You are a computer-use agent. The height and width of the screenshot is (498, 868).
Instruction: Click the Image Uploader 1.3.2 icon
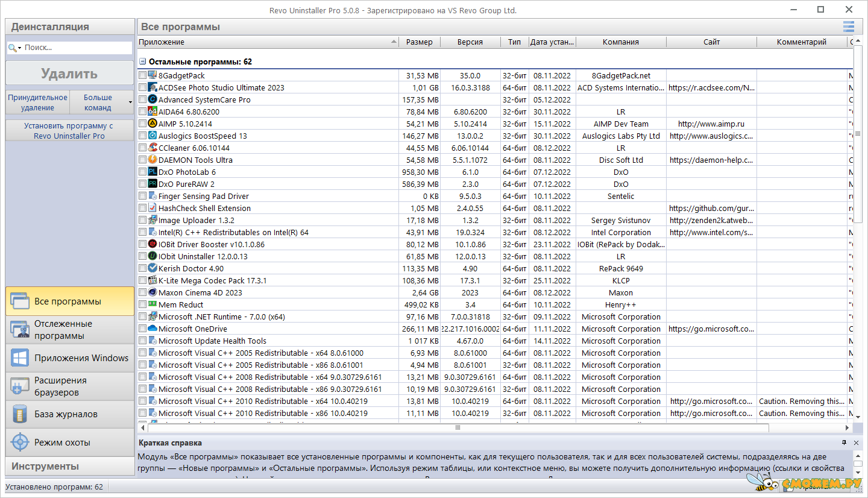(x=153, y=220)
